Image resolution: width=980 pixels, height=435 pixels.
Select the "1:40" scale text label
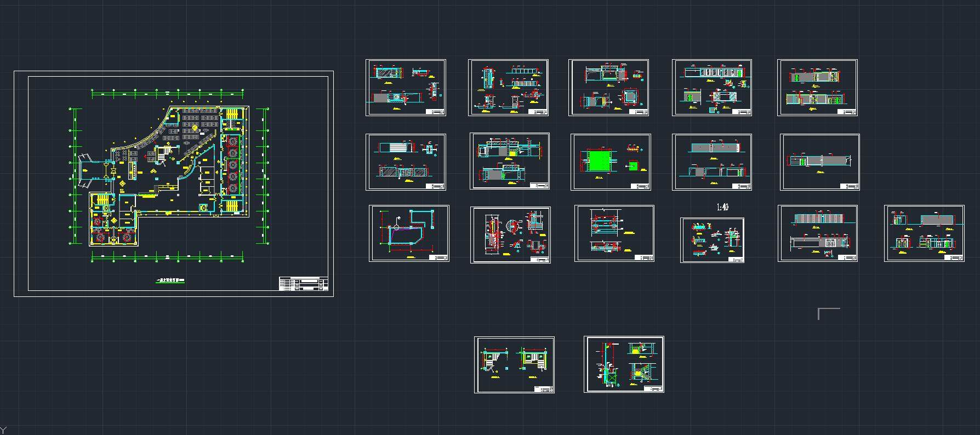pos(722,207)
